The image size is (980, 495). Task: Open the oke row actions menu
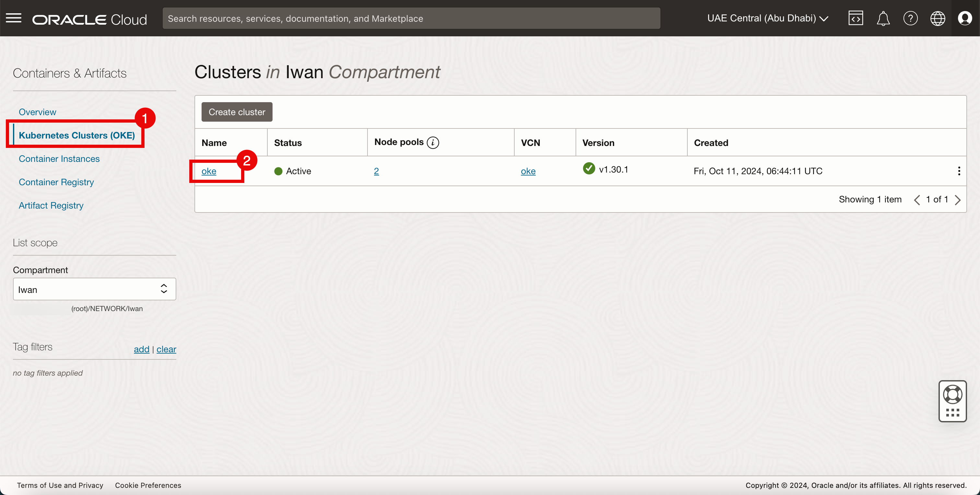959,171
